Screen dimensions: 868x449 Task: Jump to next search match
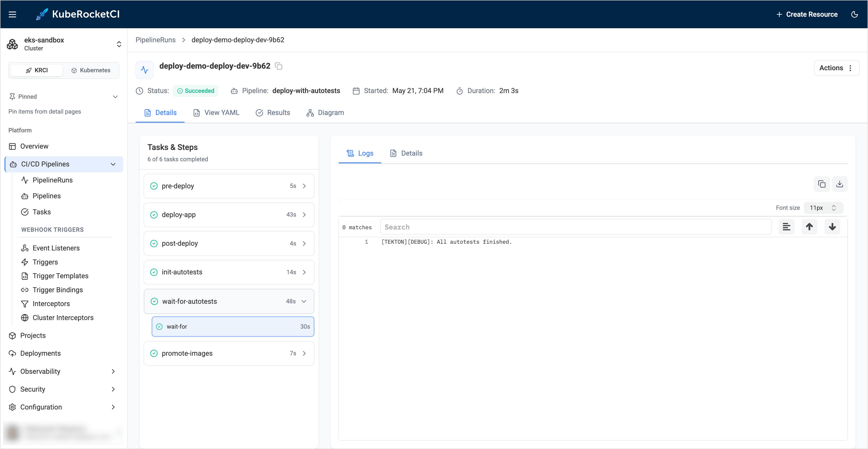832,227
